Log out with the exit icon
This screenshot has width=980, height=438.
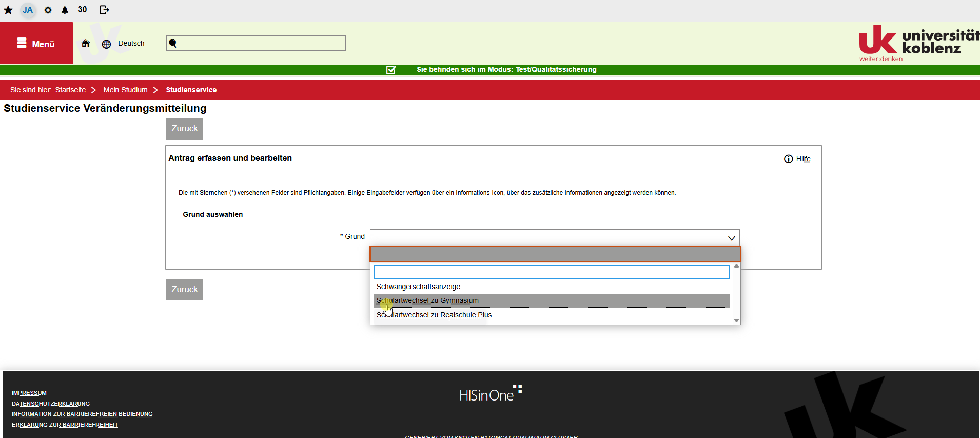(104, 10)
